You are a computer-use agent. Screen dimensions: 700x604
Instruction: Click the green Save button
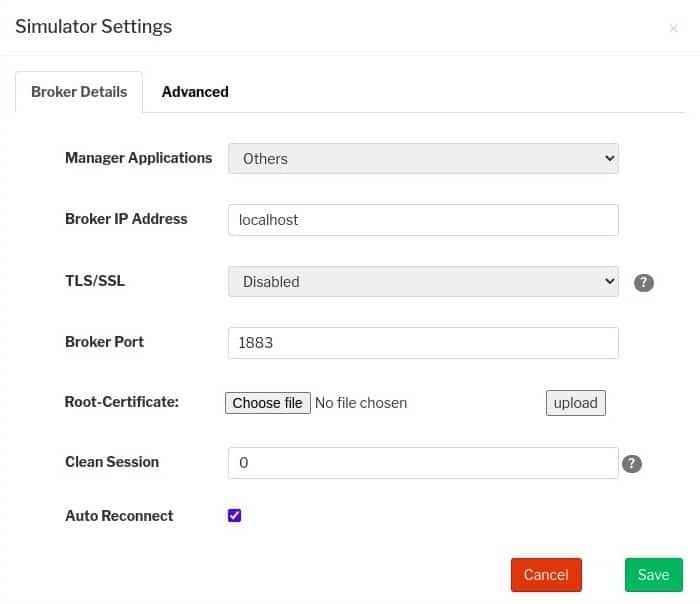(654, 575)
